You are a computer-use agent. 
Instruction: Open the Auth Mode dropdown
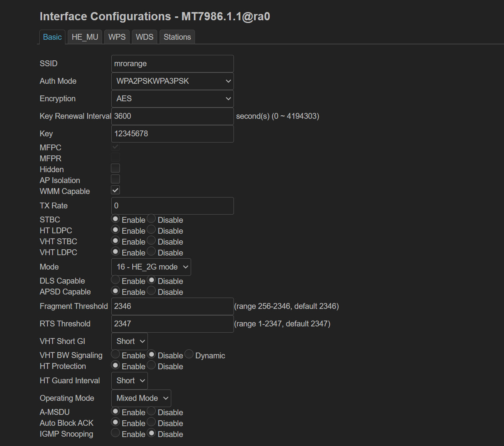pos(172,81)
